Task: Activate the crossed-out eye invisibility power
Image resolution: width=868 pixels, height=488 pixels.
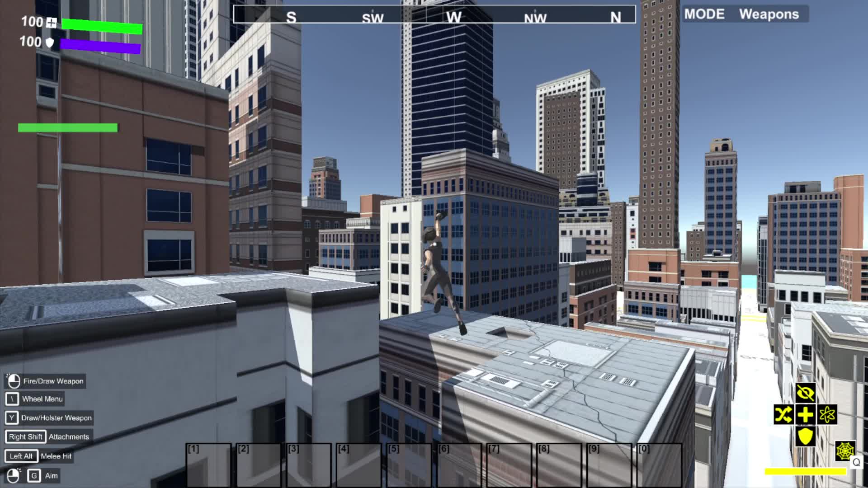Action: click(805, 393)
